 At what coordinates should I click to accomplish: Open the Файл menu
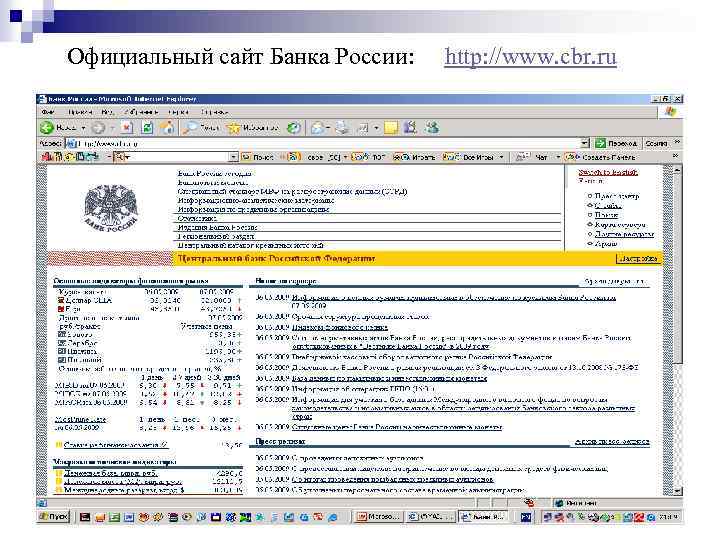click(x=48, y=112)
